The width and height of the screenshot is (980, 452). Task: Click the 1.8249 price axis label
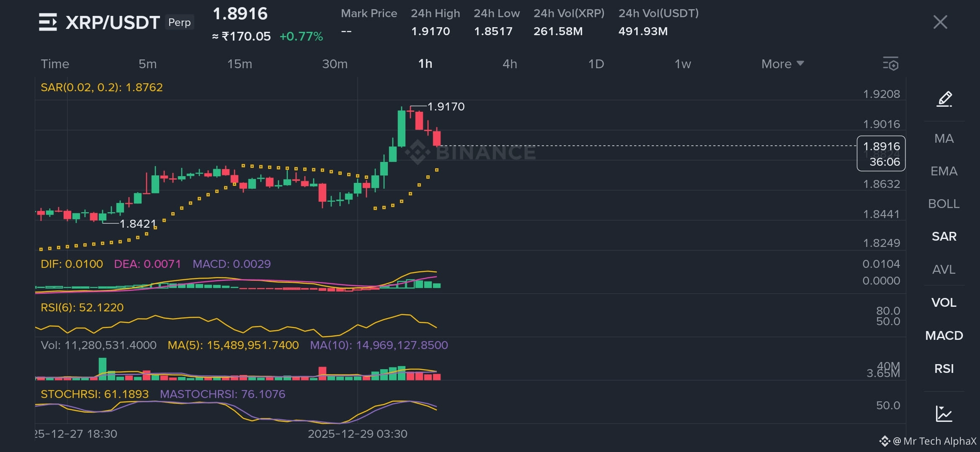coord(881,243)
